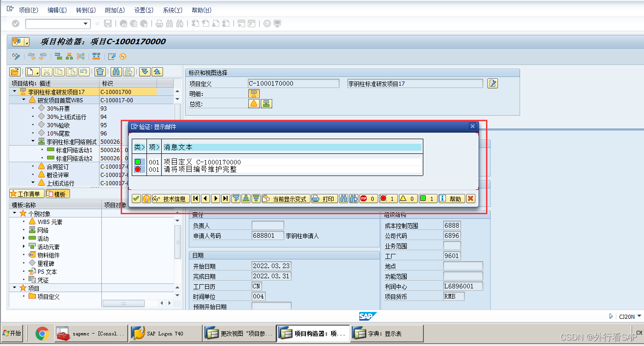Screen dimensions: 644x346
Task: Click the find binoculars icon in dialog
Action: pos(344,199)
